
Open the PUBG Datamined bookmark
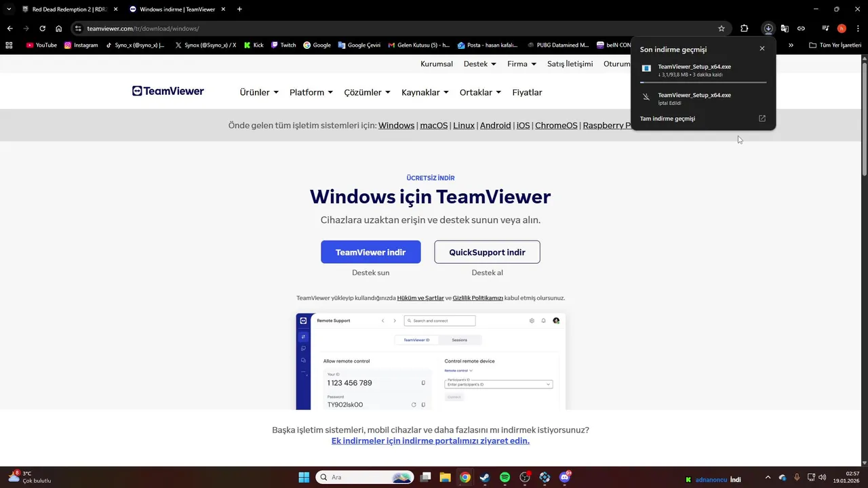pos(558,45)
